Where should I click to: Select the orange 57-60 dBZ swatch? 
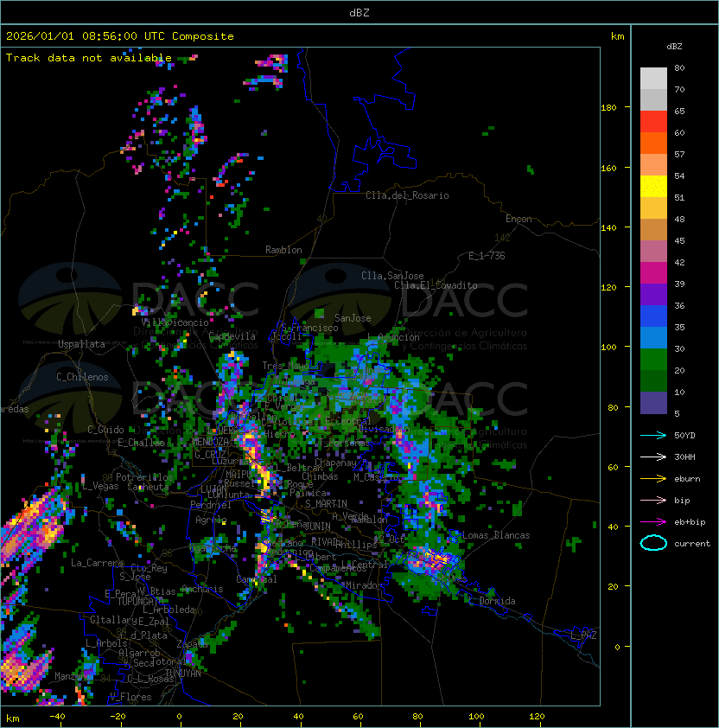(653, 143)
